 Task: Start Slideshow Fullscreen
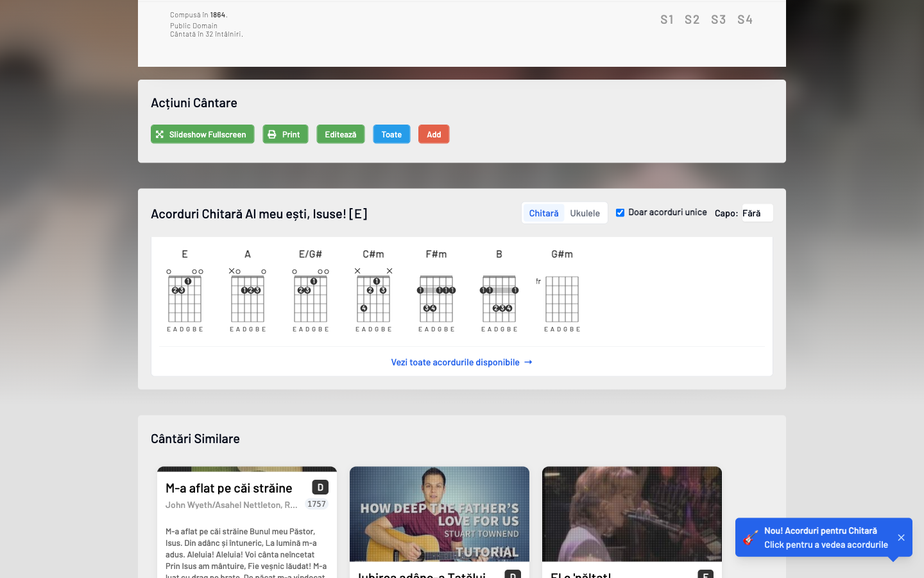click(202, 134)
